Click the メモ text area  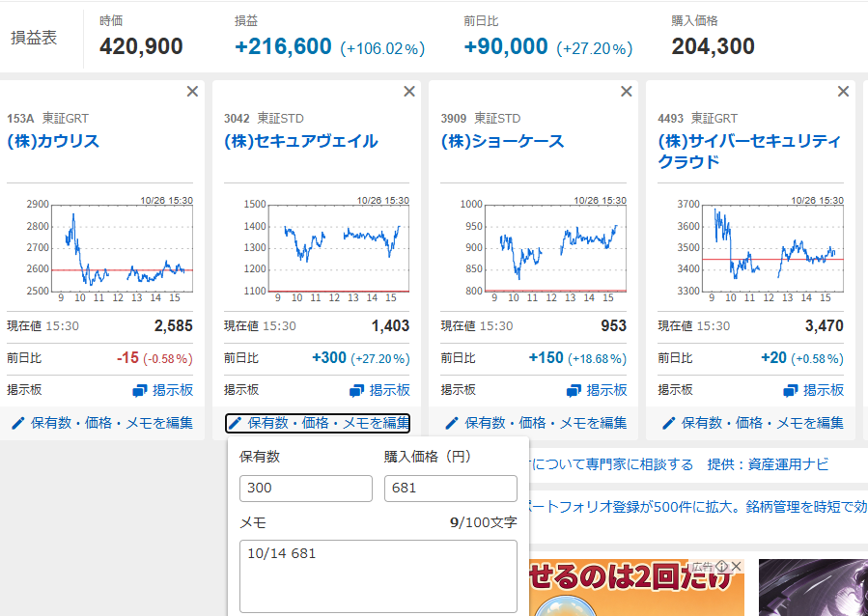[378, 576]
